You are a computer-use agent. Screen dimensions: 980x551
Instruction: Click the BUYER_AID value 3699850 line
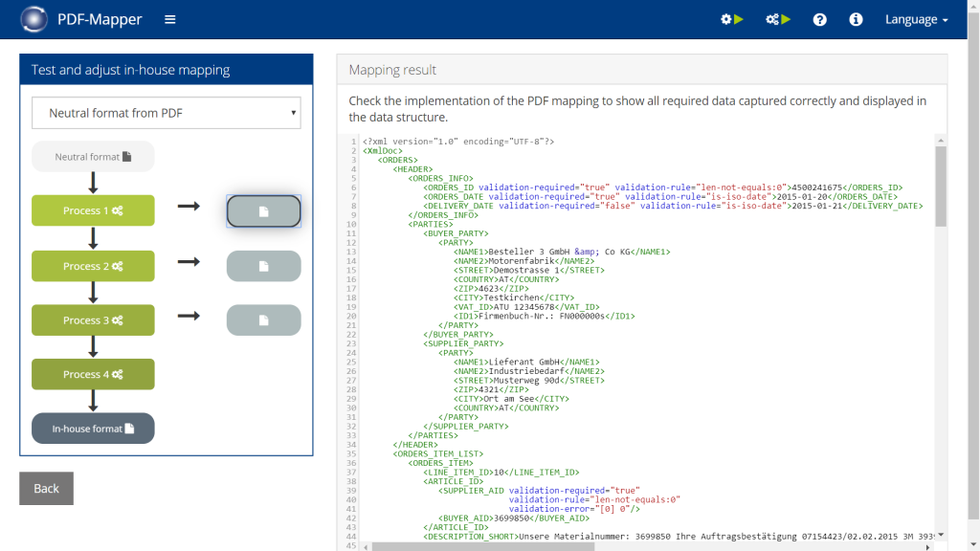514,518
